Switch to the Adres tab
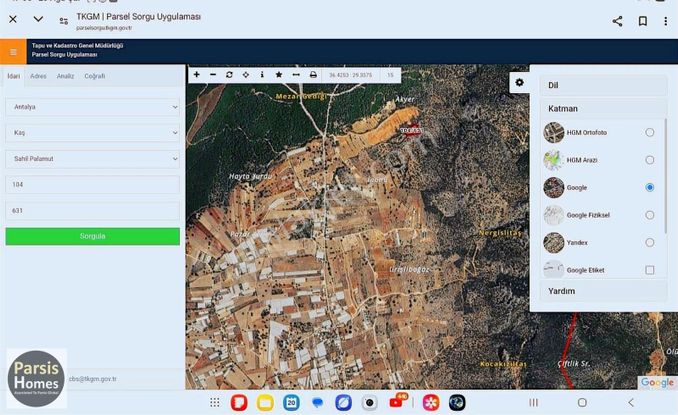Viewport: 678px width, 415px height. 38,76
